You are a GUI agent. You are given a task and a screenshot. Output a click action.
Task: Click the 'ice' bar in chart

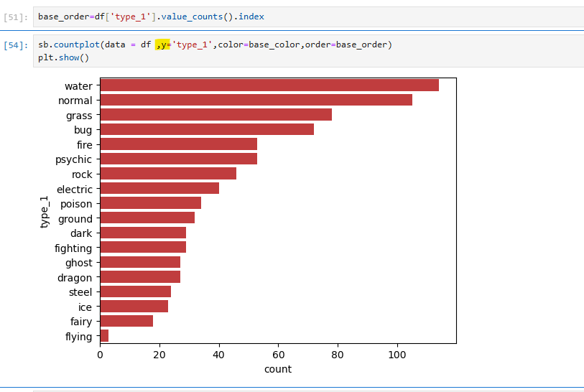tap(134, 306)
